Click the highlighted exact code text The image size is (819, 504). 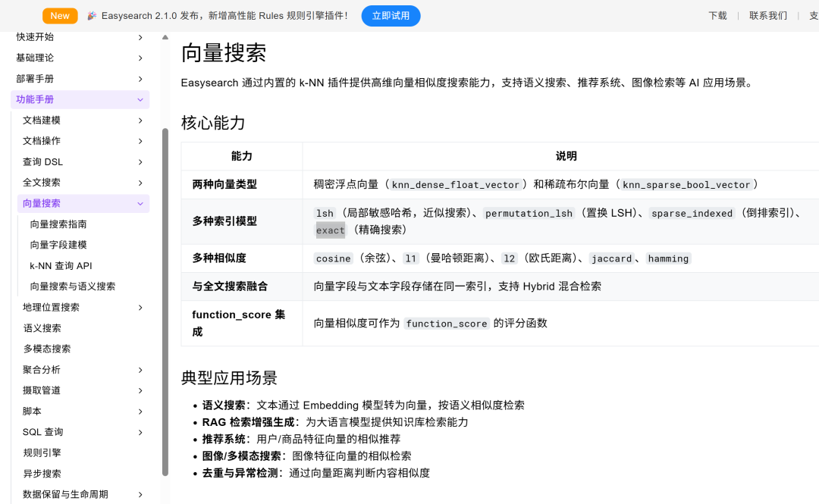coord(330,230)
